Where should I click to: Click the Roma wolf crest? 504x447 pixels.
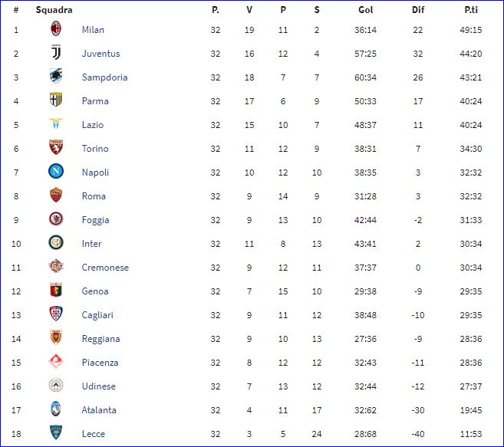(56, 195)
